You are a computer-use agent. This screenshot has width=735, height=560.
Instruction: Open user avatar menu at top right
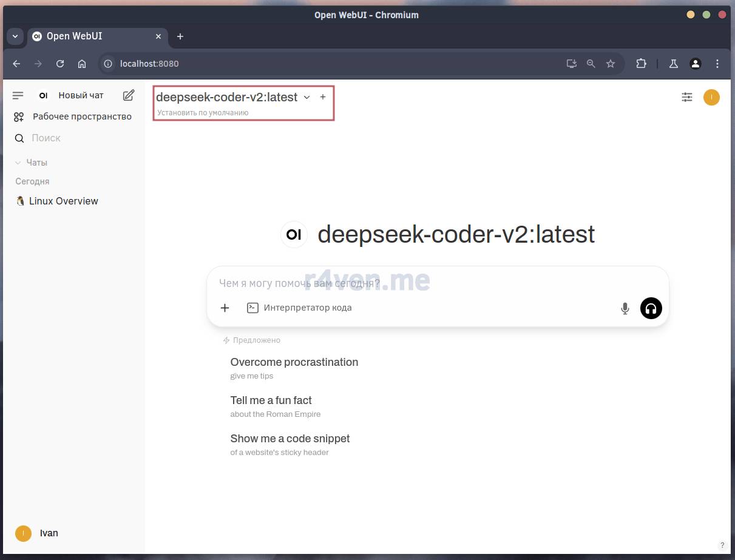(711, 97)
